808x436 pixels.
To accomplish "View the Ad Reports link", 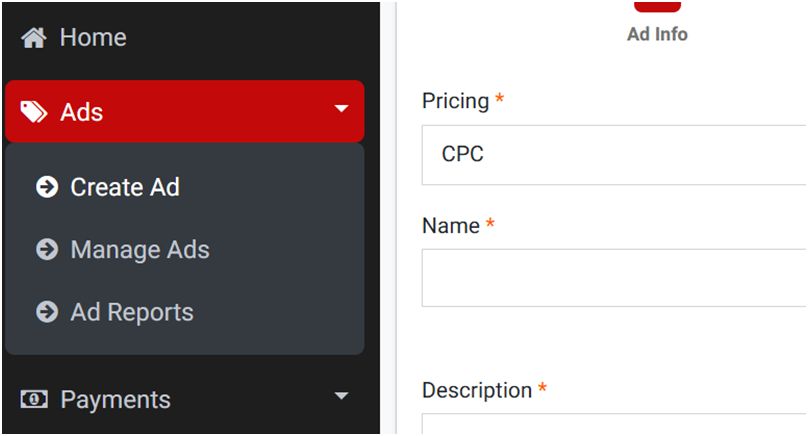I will coord(132,312).
